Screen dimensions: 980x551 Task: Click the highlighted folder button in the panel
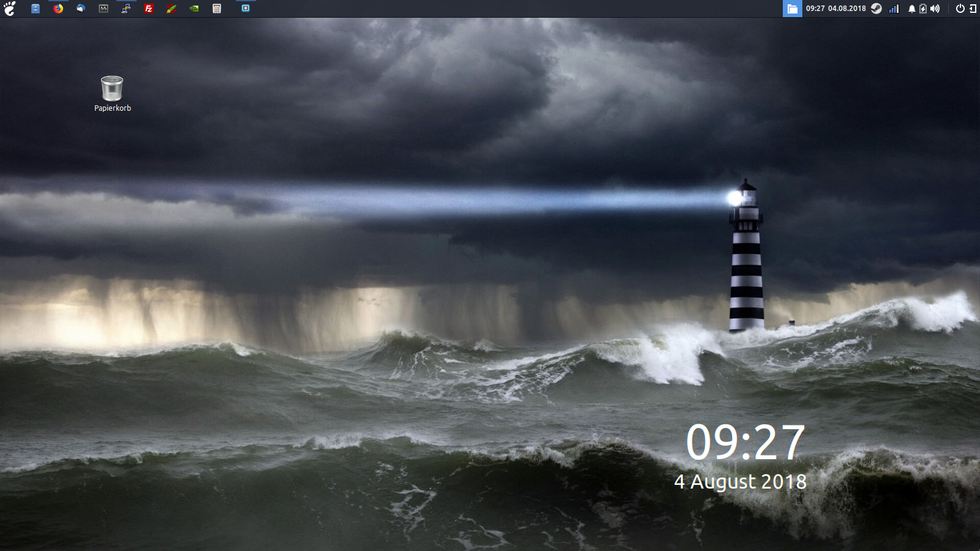(792, 9)
